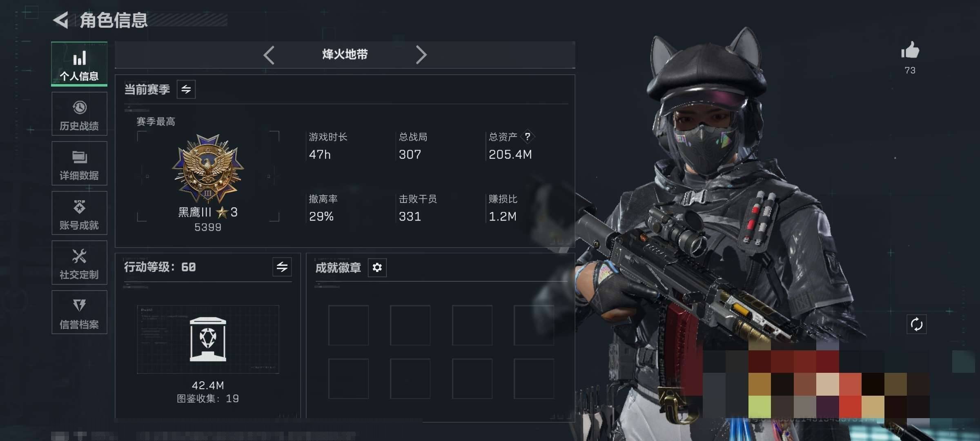Open the 信誉档案 reputation file tab
The image size is (980, 441).
tap(79, 312)
